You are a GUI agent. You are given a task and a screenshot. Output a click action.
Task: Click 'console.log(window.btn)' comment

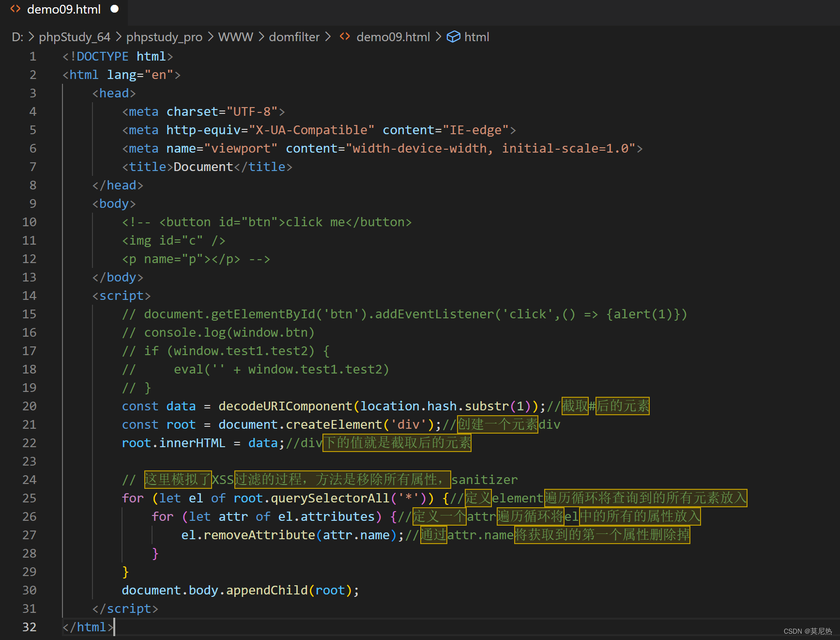coord(229,333)
